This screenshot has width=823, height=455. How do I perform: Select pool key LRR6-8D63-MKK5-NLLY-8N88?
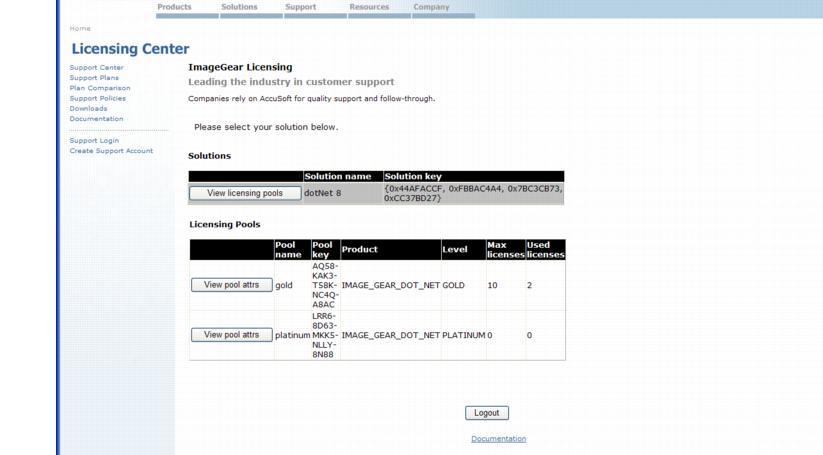tap(325, 335)
